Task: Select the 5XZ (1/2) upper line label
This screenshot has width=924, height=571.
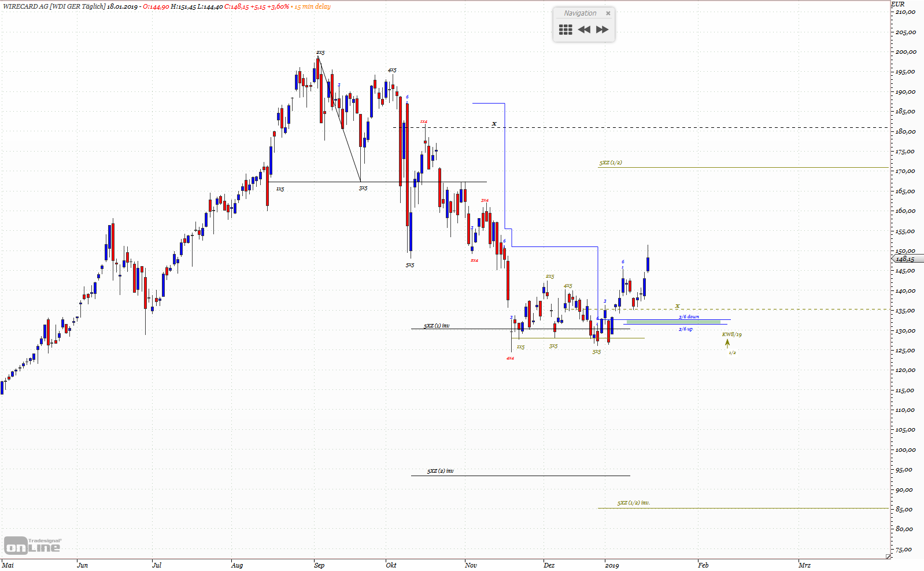Action: click(x=611, y=163)
